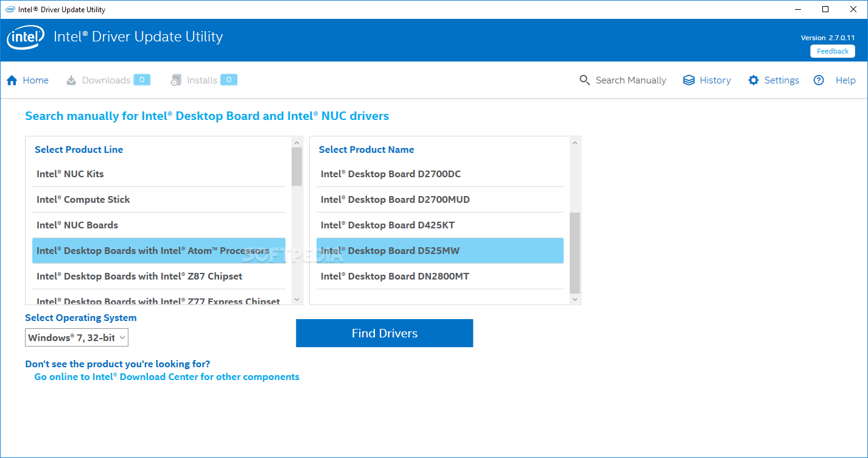Select Desktop Board D525MW
868x458 pixels.
440,251
